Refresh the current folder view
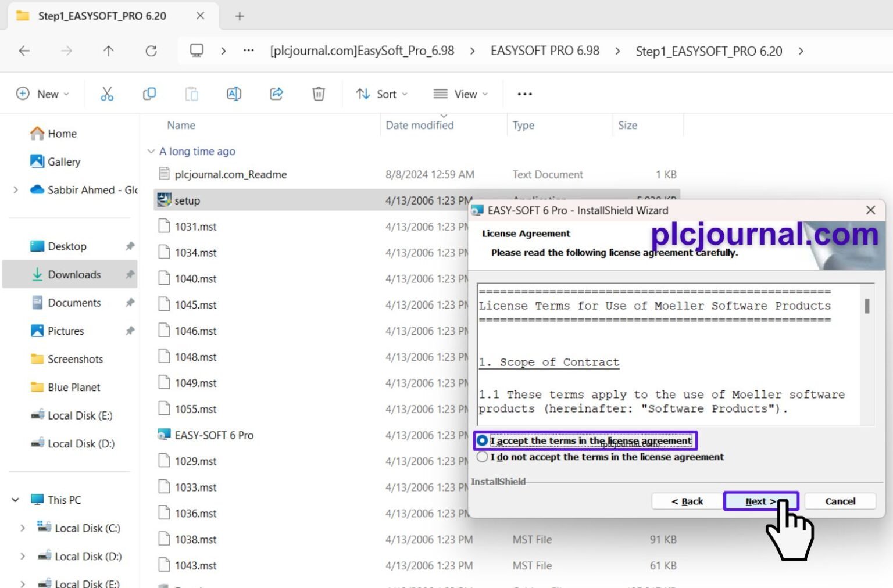The width and height of the screenshot is (893, 588). coord(151,51)
